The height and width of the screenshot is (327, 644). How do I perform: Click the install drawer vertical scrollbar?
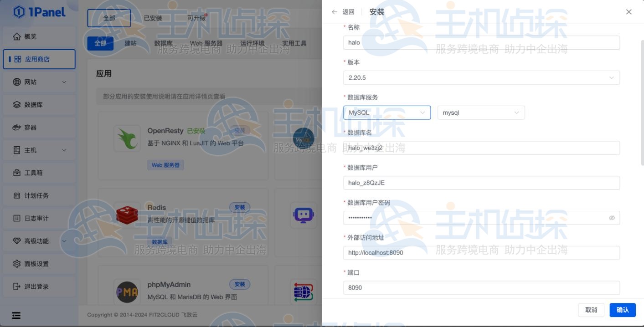(x=642, y=102)
